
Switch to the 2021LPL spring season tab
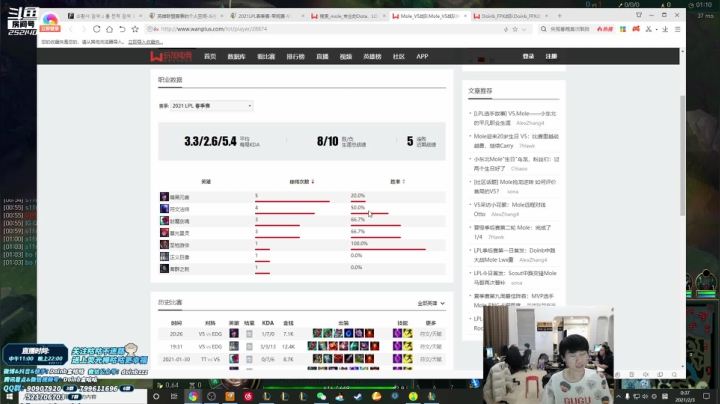(x=265, y=16)
